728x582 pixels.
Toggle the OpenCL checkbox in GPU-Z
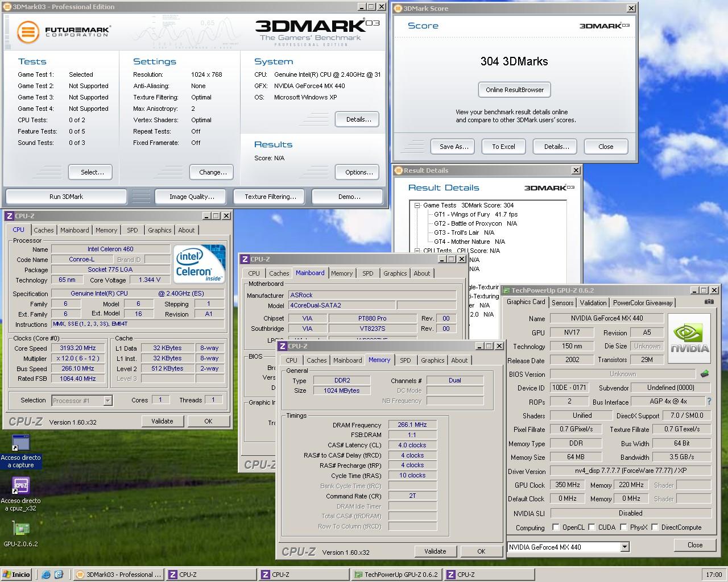click(x=556, y=527)
